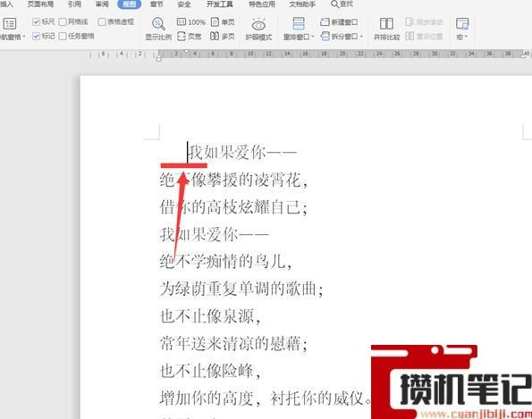Open the 安全 security tab
The image size is (532, 419).
pyautogui.click(x=184, y=4)
